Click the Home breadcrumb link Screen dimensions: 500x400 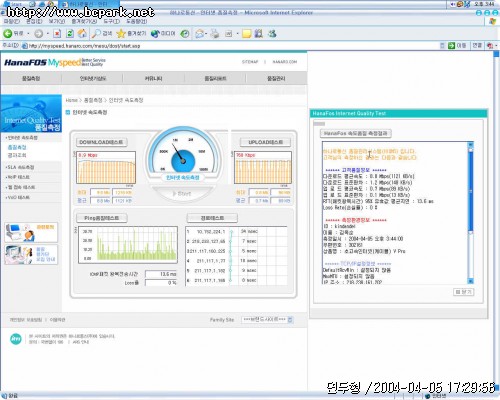(71, 100)
